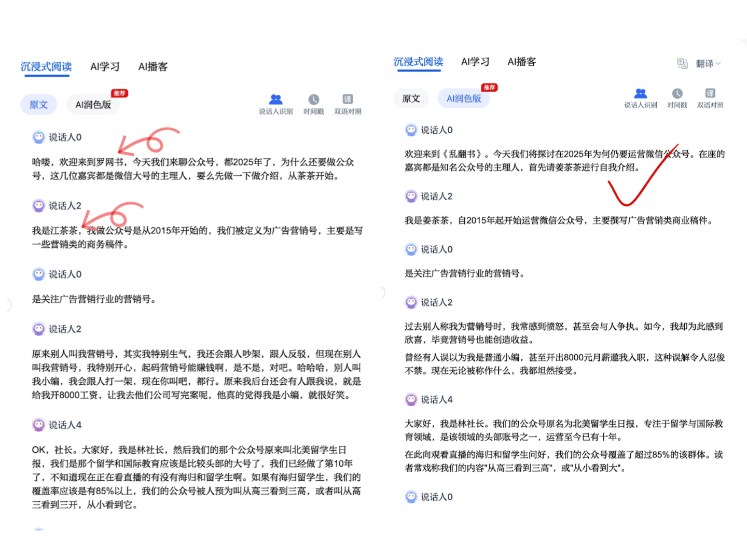Click the last 说话人0 avatar in right panel
The image size is (747, 560).
pos(411,497)
